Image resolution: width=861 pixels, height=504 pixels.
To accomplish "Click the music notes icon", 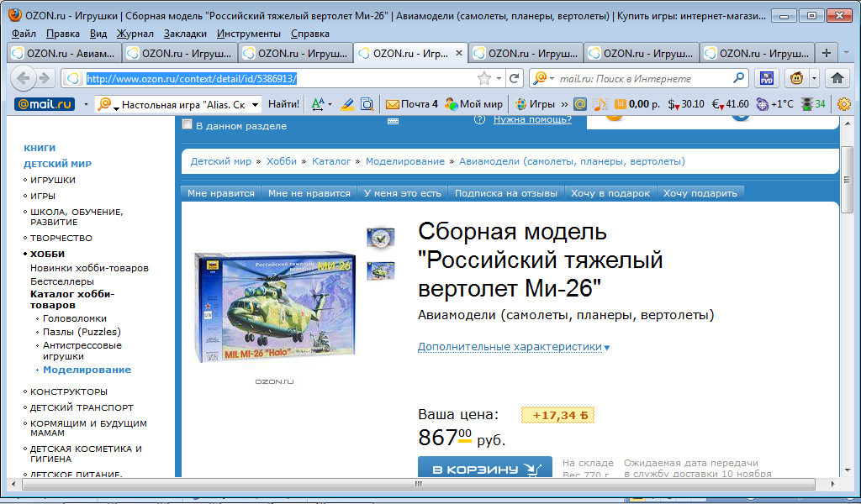I will 600,103.
